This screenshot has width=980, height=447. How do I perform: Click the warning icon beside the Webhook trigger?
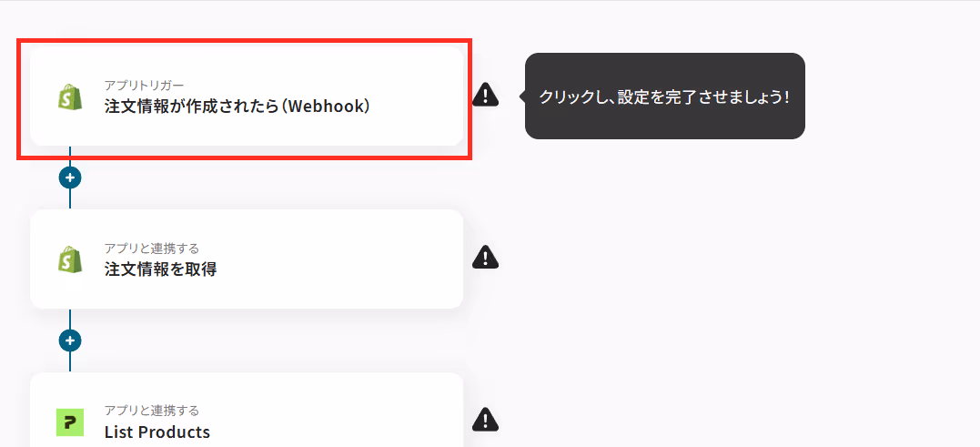tap(485, 95)
